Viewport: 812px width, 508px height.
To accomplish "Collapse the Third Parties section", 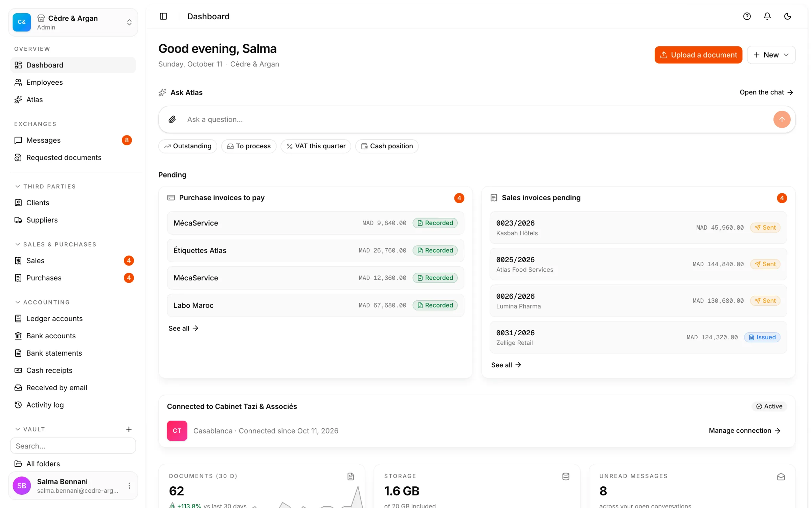I will [x=45, y=186].
